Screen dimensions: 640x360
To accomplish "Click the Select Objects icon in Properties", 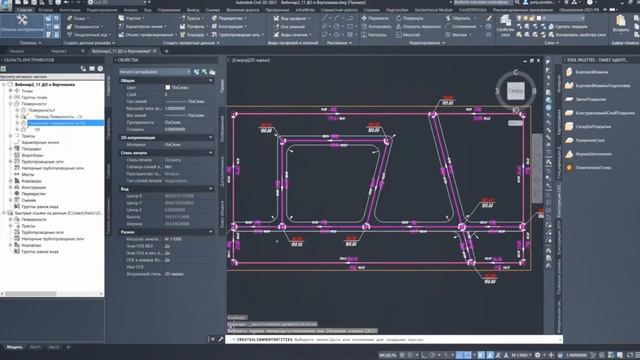I will 204,72.
